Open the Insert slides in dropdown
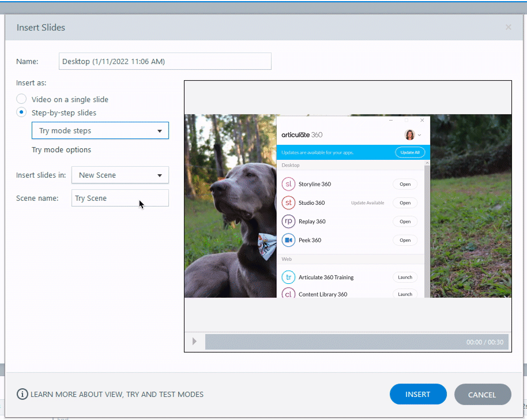Viewport: 527px width, 420px height. point(120,175)
